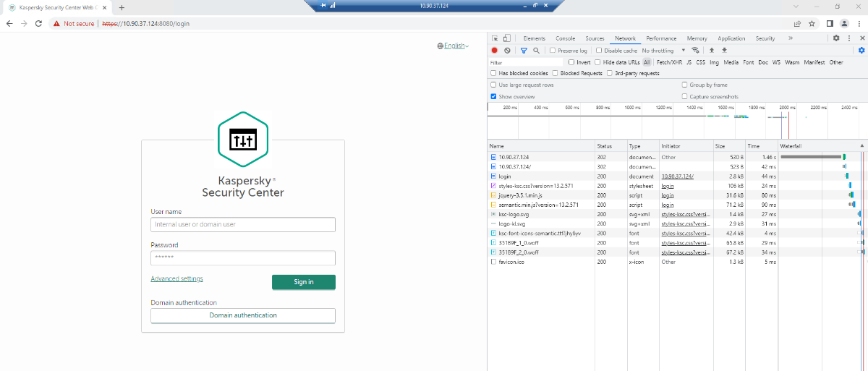The image size is (868, 371).
Task: Open the Chrome profile avatar
Action: [843, 23]
